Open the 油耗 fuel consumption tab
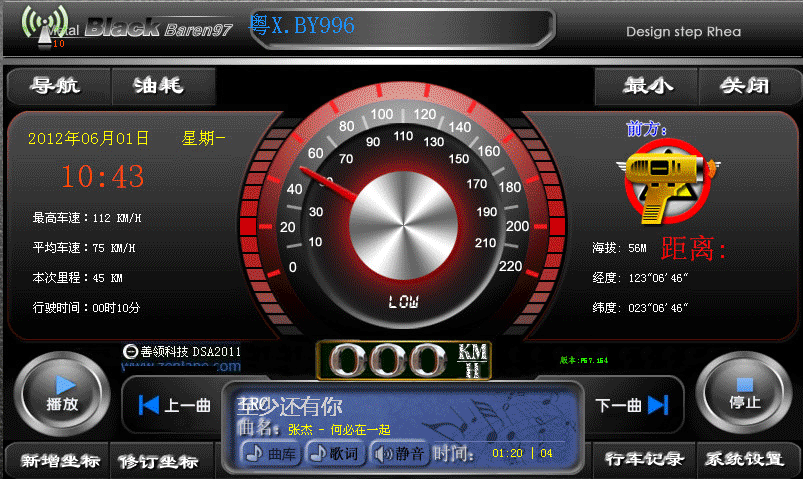The height and width of the screenshot is (479, 803). (159, 86)
